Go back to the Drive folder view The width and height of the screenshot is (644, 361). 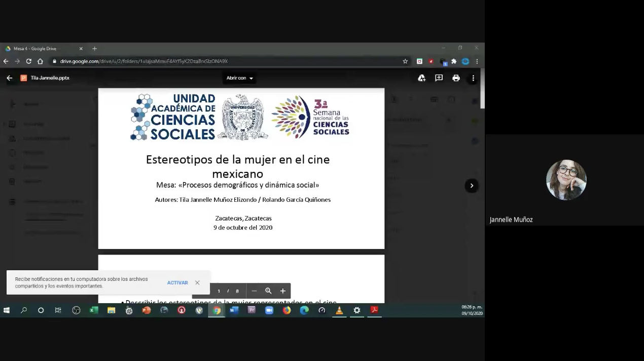point(9,78)
